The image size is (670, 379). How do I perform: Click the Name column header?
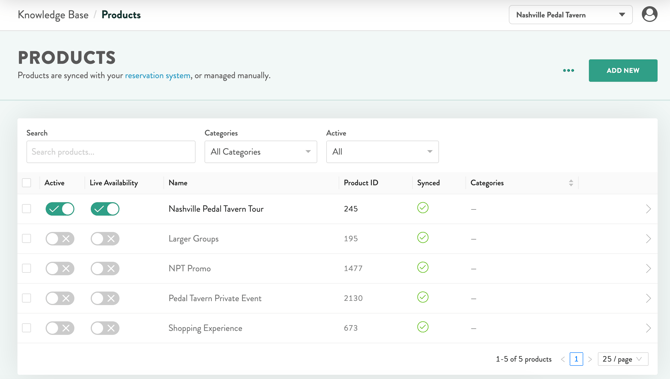click(178, 183)
